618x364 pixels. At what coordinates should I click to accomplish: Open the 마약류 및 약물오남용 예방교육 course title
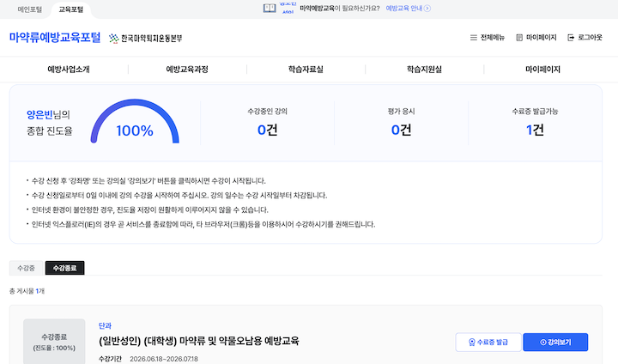pos(198,341)
